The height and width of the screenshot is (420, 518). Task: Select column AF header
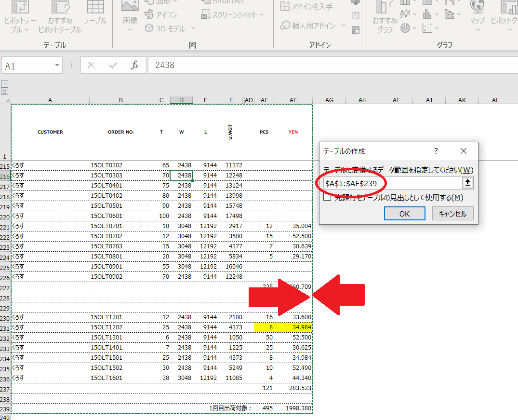293,100
